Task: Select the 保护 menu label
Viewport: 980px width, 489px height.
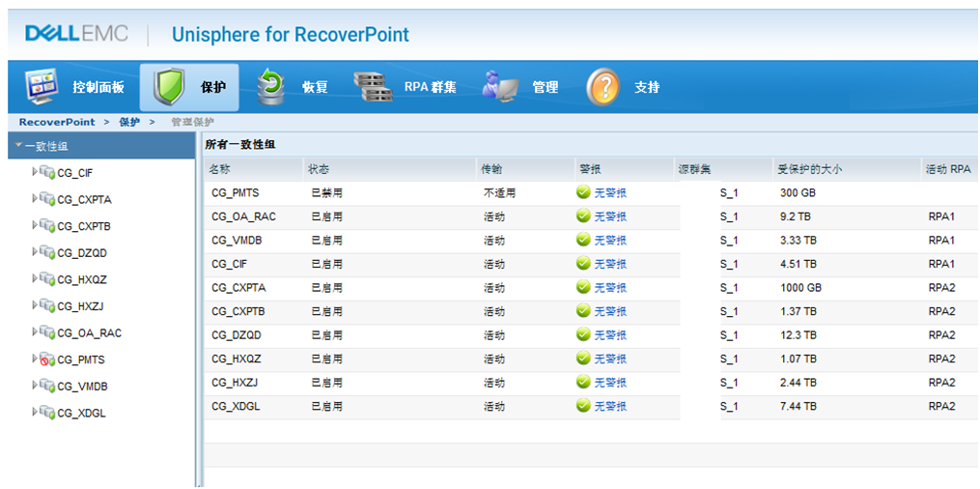Action: pos(213,88)
